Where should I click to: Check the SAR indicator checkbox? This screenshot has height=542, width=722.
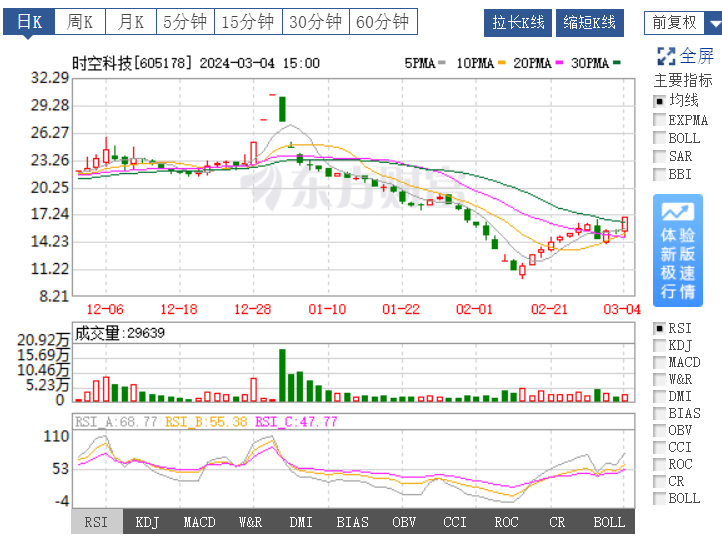[x=659, y=156]
